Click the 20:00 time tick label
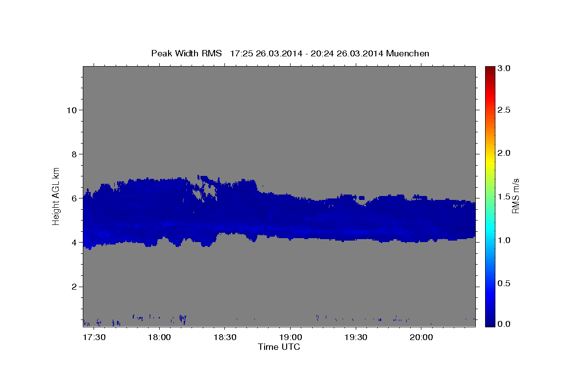 coord(421,338)
